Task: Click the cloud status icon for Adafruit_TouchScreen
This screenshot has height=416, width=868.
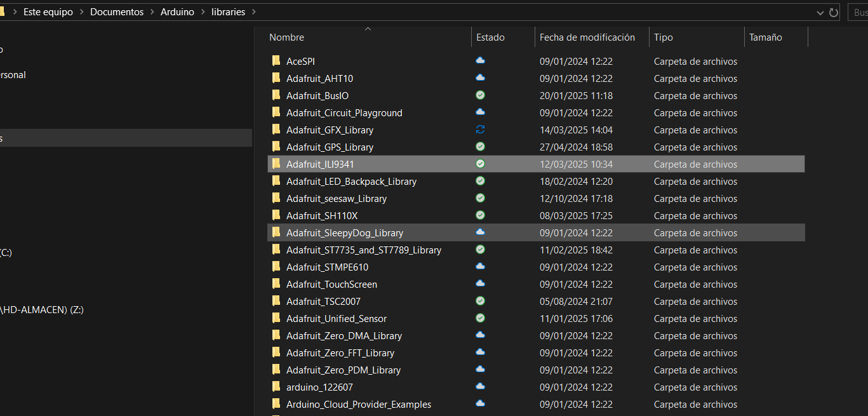Action: click(x=481, y=283)
